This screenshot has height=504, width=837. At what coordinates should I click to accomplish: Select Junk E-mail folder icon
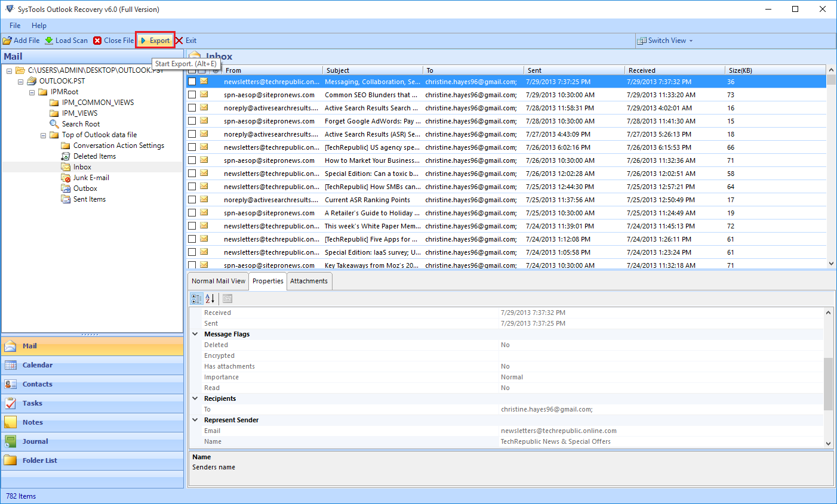(66, 178)
